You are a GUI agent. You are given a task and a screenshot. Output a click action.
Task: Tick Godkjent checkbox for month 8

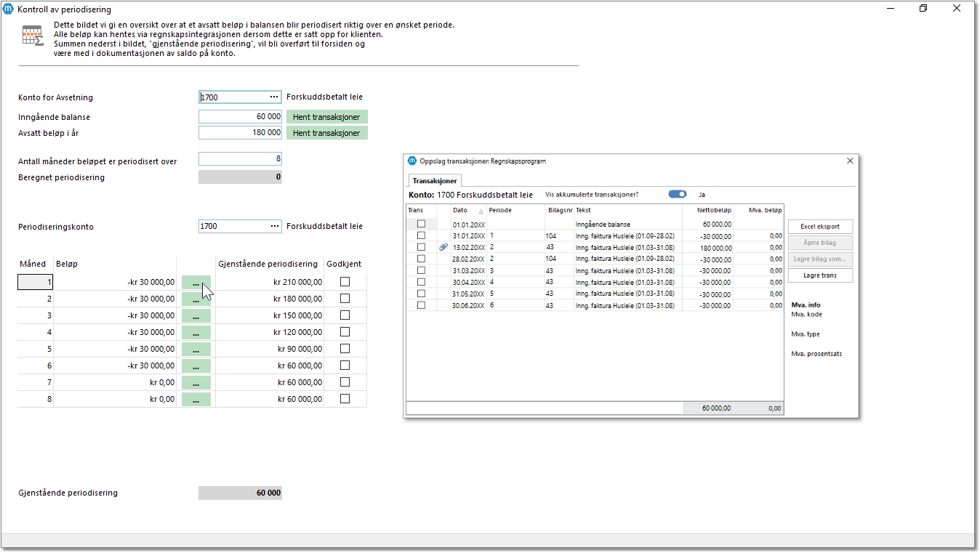345,399
